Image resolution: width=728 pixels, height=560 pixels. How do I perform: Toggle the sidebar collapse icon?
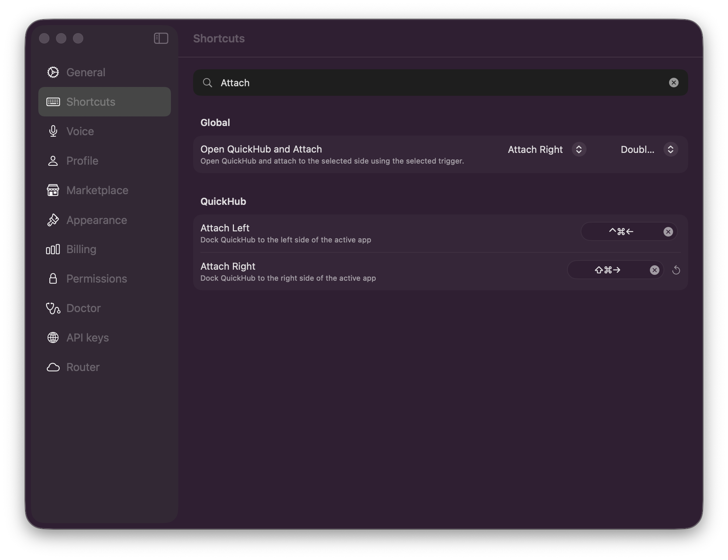coord(161,38)
